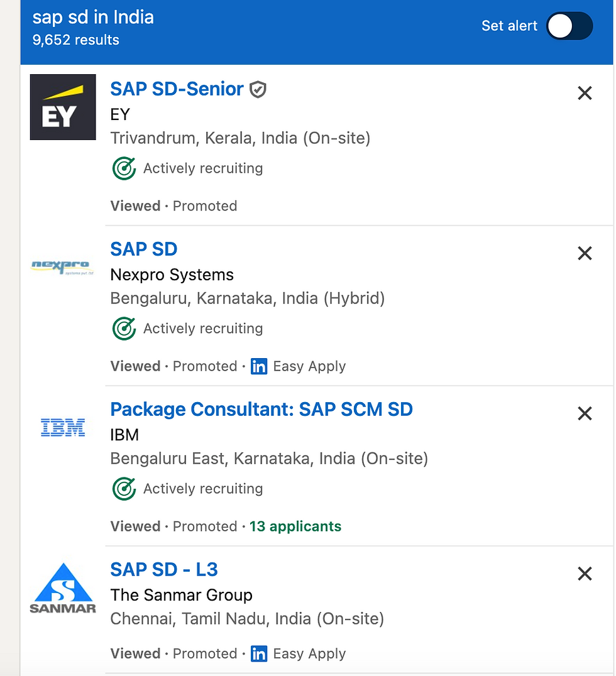Click the EY company name text
Viewport: 616px width, 676px height.
pyautogui.click(x=120, y=115)
